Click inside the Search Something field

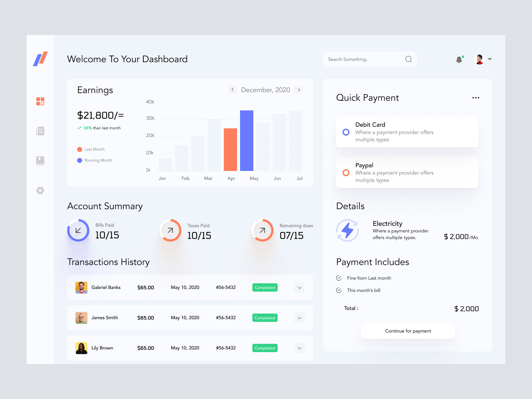point(362,59)
